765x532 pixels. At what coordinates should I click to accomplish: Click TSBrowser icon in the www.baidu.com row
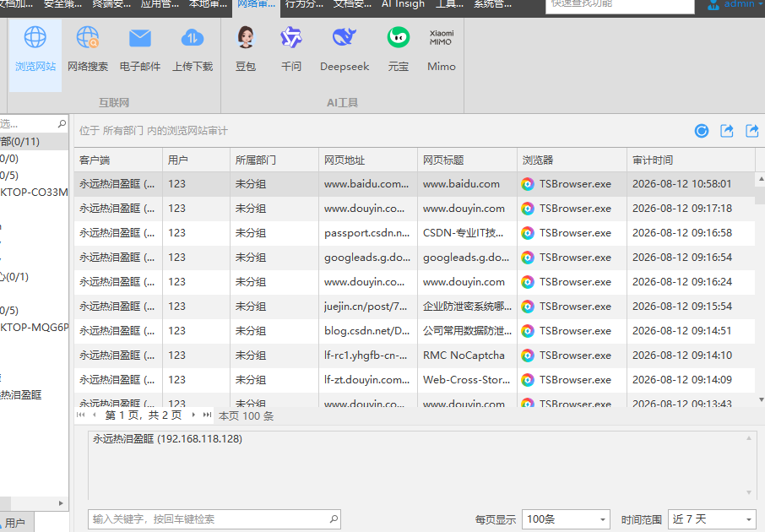(x=528, y=184)
